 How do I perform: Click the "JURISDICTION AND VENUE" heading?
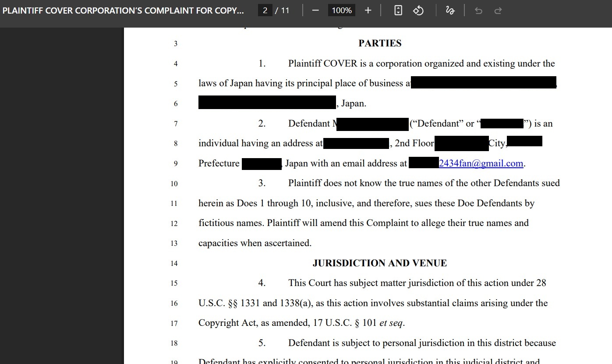380,263
